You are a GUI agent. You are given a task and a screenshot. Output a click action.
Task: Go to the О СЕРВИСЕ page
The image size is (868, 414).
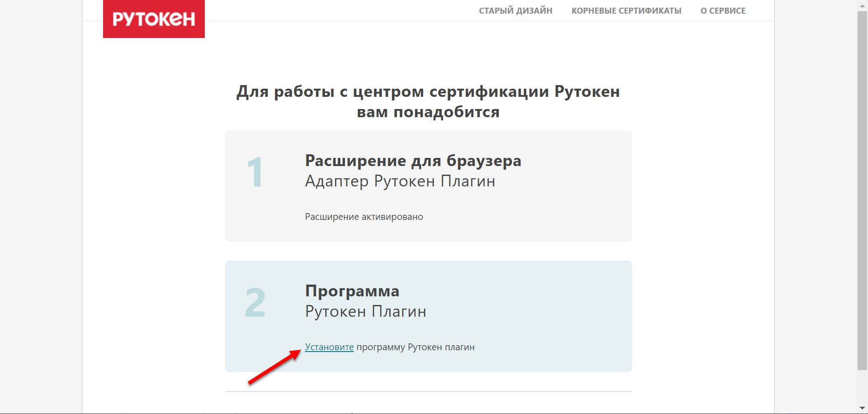point(723,10)
